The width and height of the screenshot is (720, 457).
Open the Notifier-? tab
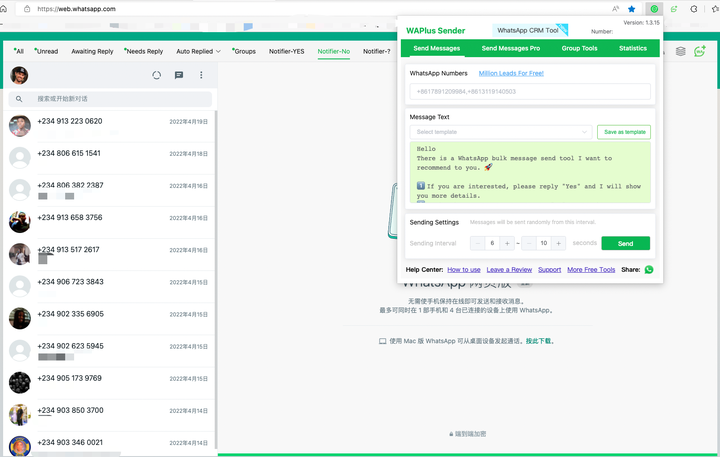click(377, 51)
